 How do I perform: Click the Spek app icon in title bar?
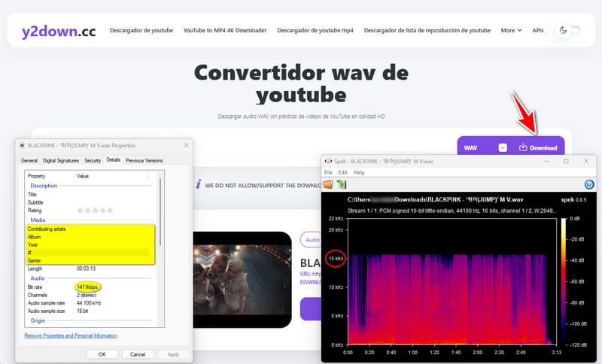tap(328, 162)
